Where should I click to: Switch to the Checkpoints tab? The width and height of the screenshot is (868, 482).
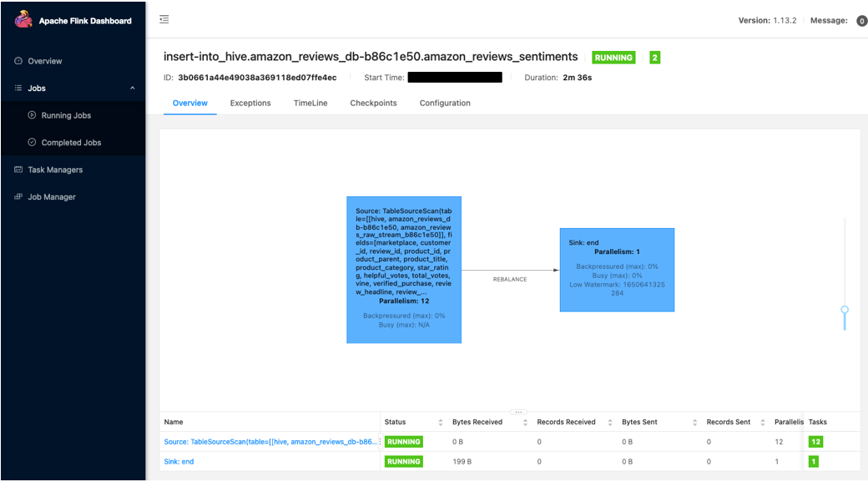(373, 103)
